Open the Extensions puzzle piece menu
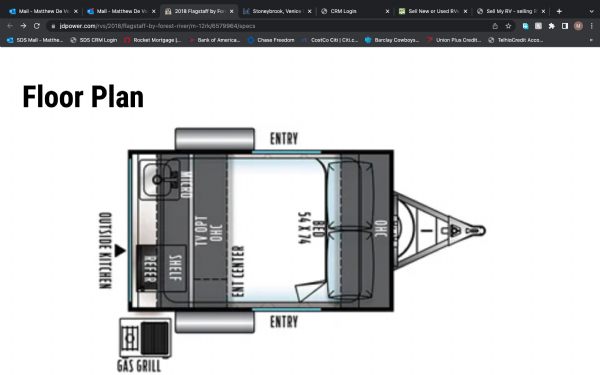 (x=551, y=26)
